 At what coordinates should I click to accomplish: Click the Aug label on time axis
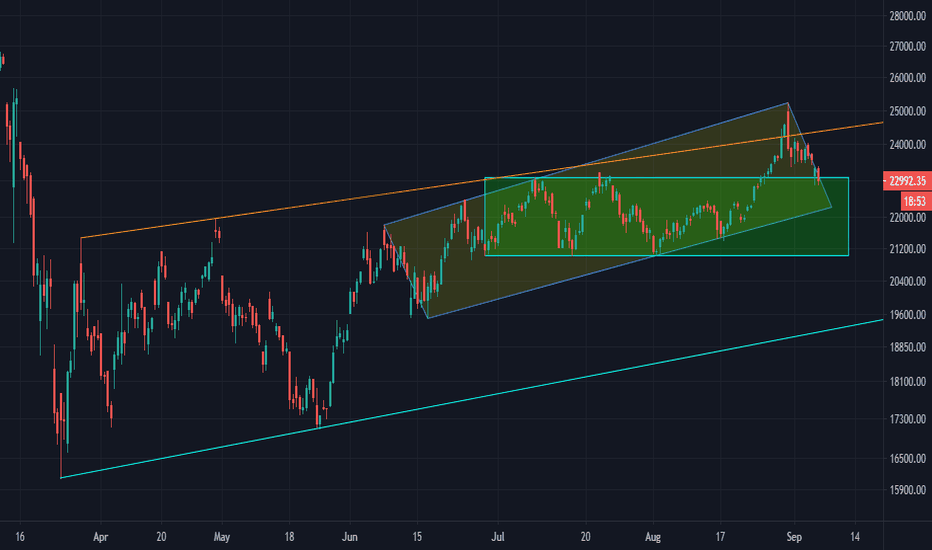tap(653, 537)
